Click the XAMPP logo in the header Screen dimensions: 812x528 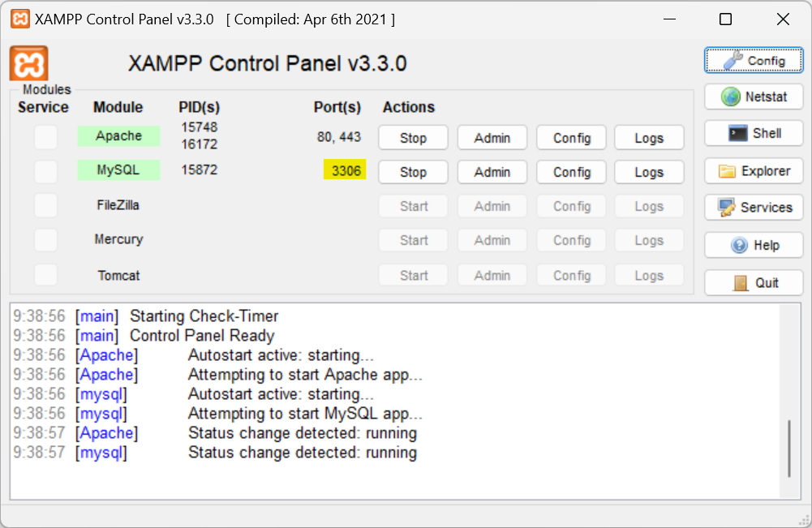[28, 63]
